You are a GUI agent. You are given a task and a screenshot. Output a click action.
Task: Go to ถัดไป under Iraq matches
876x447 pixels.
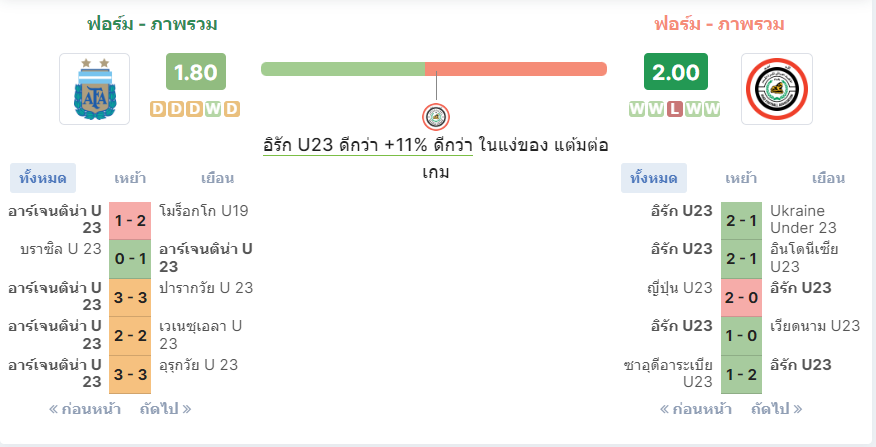[777, 409]
